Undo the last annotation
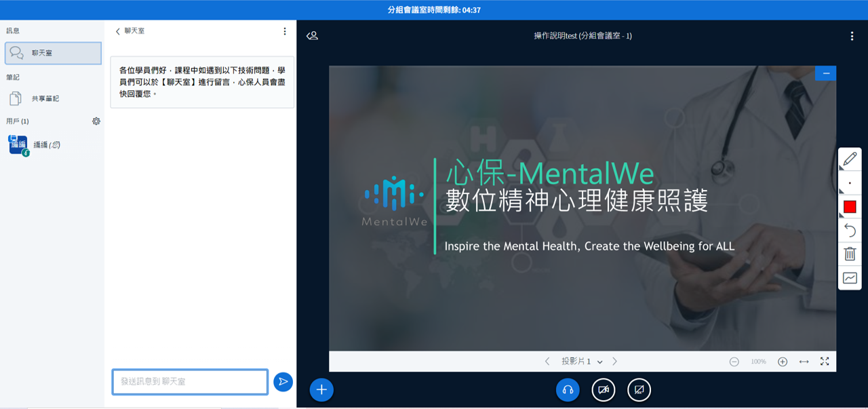Screen dimensions: 868x409 (x=850, y=231)
